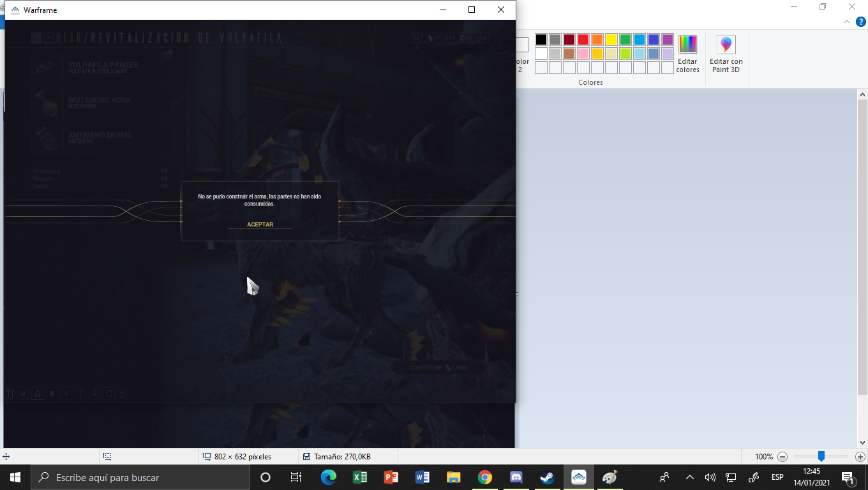This screenshot has height=490, width=868.
Task: Open Word from the taskbar
Action: click(423, 477)
